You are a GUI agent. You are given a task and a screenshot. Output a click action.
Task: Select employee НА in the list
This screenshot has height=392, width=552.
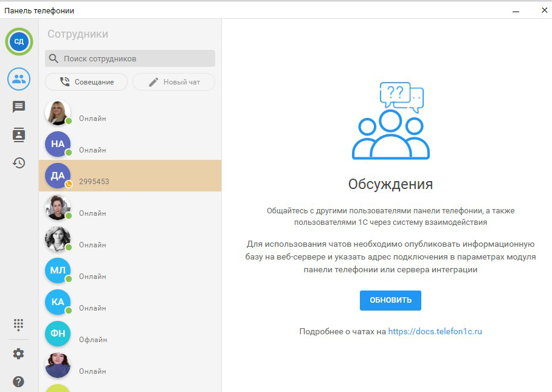point(129,144)
